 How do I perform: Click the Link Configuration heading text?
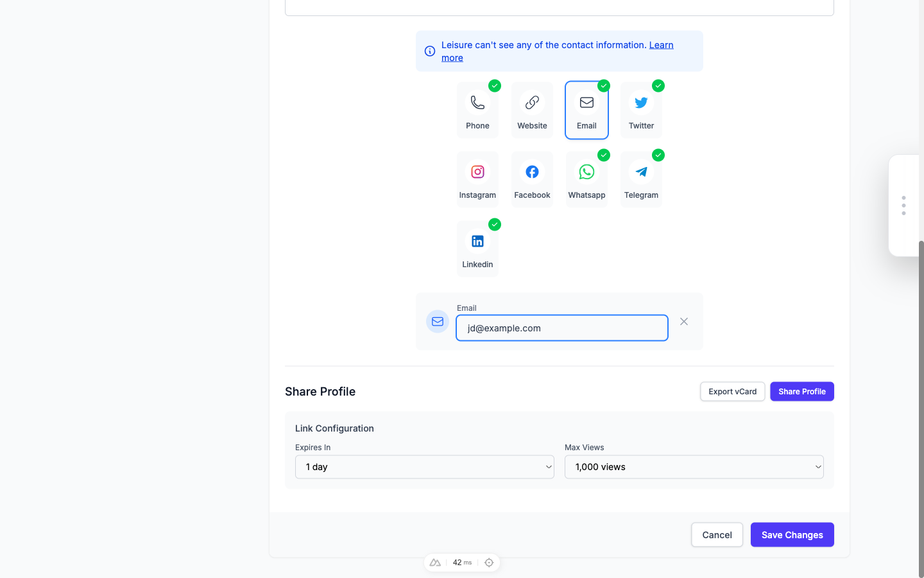coord(334,428)
